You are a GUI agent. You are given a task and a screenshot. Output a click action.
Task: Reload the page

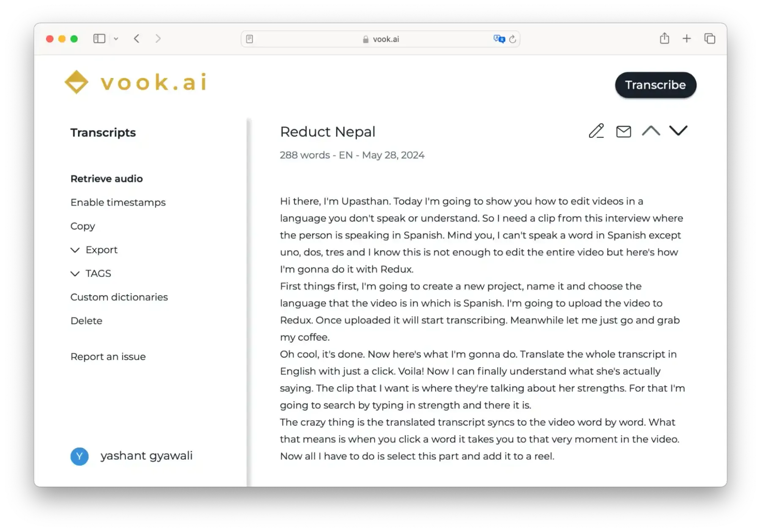click(x=512, y=39)
